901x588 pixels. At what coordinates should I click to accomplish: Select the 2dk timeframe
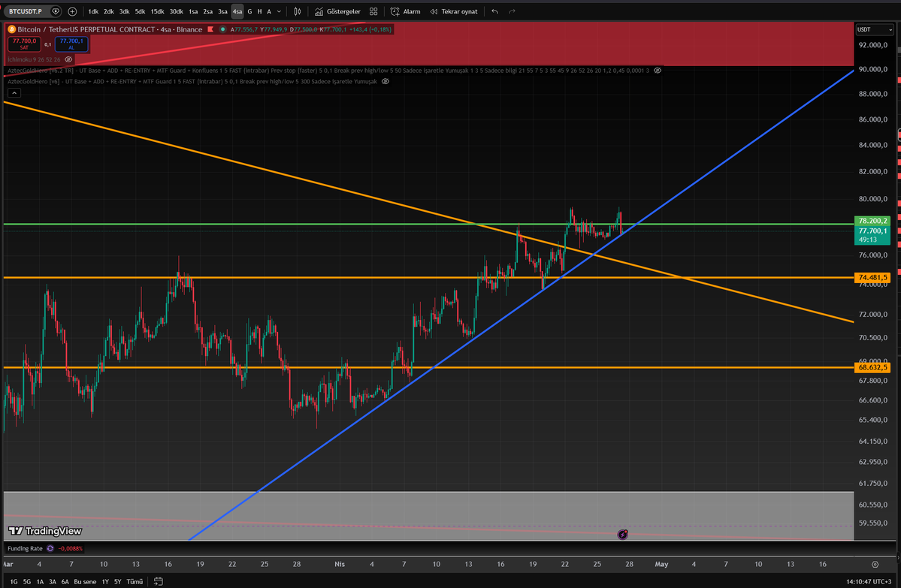click(109, 11)
